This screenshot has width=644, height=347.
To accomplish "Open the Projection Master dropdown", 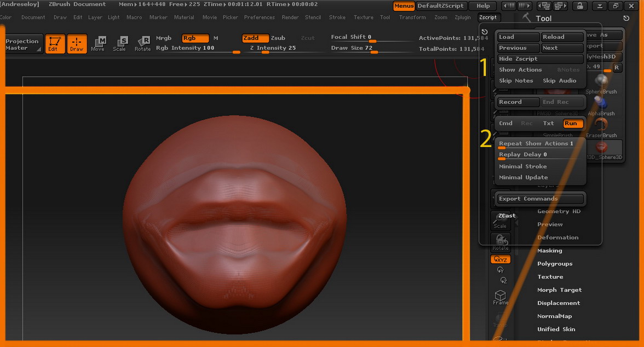I will 22,44.
